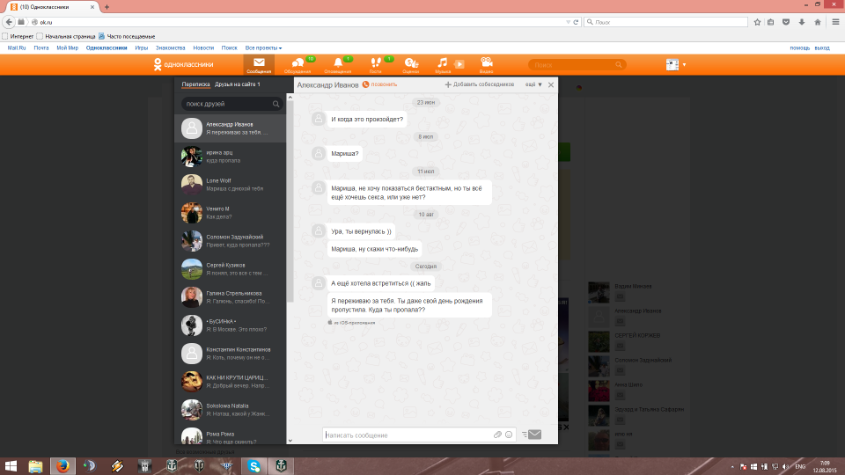Call Александр Иванов via phone icon
The width and height of the screenshot is (845, 475).
tap(380, 85)
